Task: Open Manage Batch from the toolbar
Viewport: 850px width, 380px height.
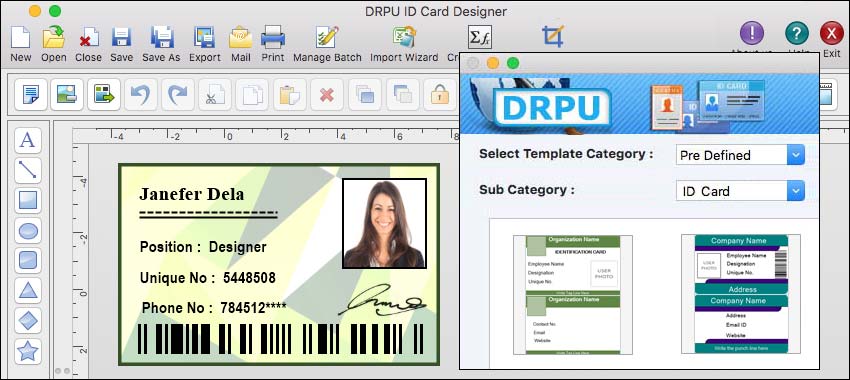Action: tap(327, 37)
